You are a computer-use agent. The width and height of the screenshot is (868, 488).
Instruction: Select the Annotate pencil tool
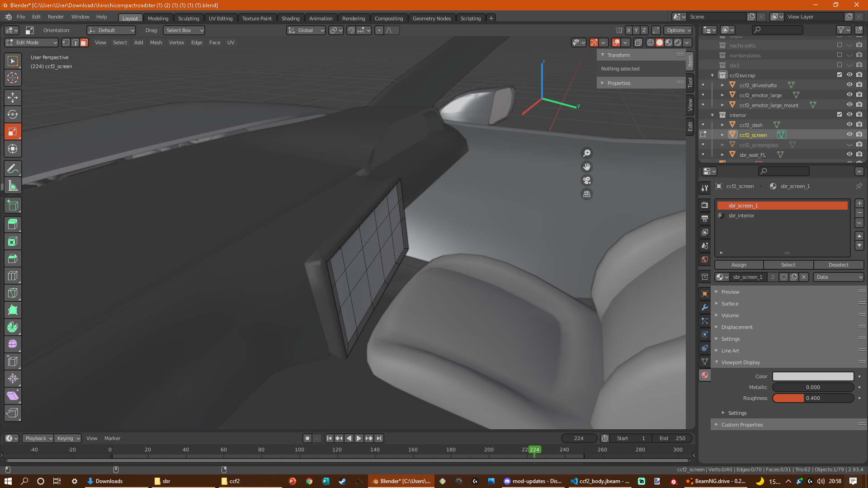click(13, 169)
